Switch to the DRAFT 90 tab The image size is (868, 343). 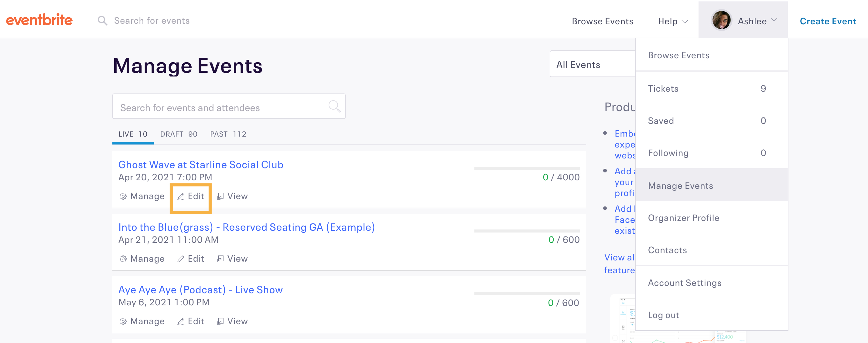(179, 134)
